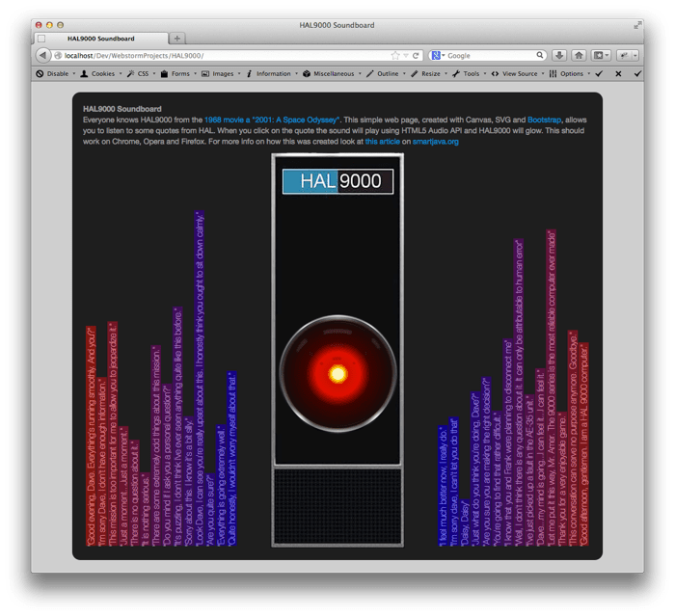Click the rightmost browser toolbar button with arrow

(x=628, y=55)
